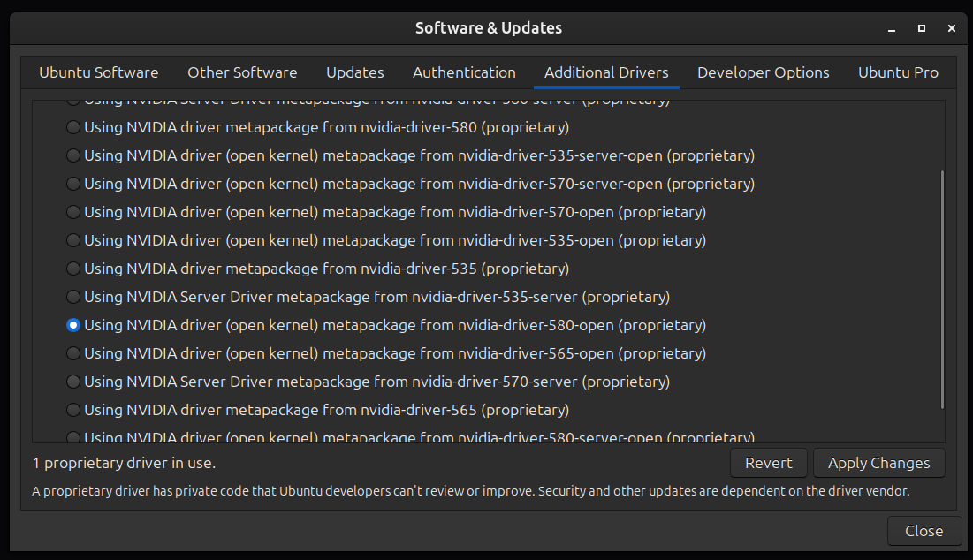Switch to Developer Options tab
The height and width of the screenshot is (560, 973).
763,72
